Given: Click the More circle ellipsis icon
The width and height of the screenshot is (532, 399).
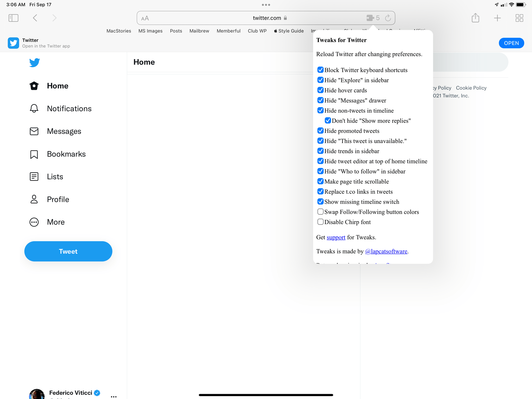Looking at the screenshot, I should coord(34,222).
